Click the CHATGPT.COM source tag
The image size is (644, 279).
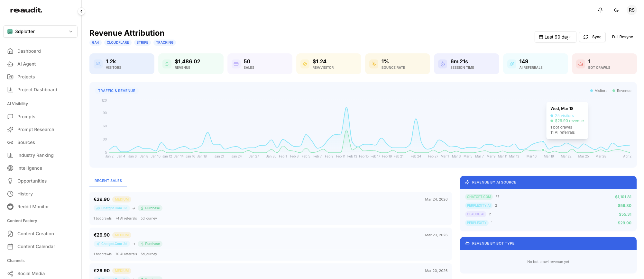click(x=479, y=197)
